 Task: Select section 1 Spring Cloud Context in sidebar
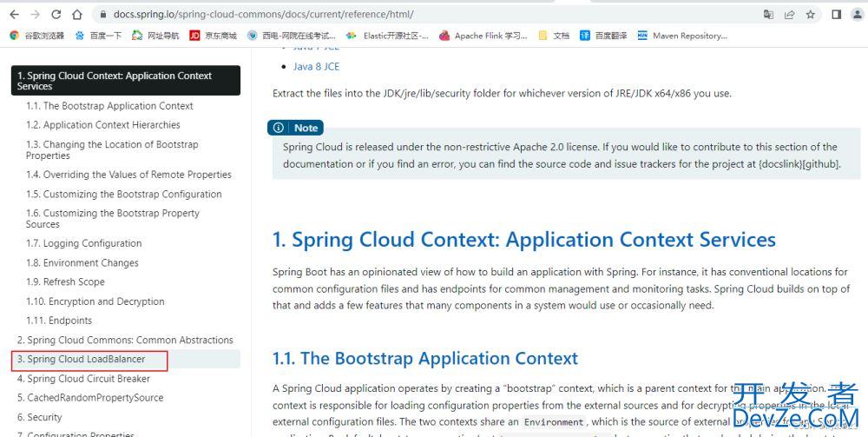(126, 81)
